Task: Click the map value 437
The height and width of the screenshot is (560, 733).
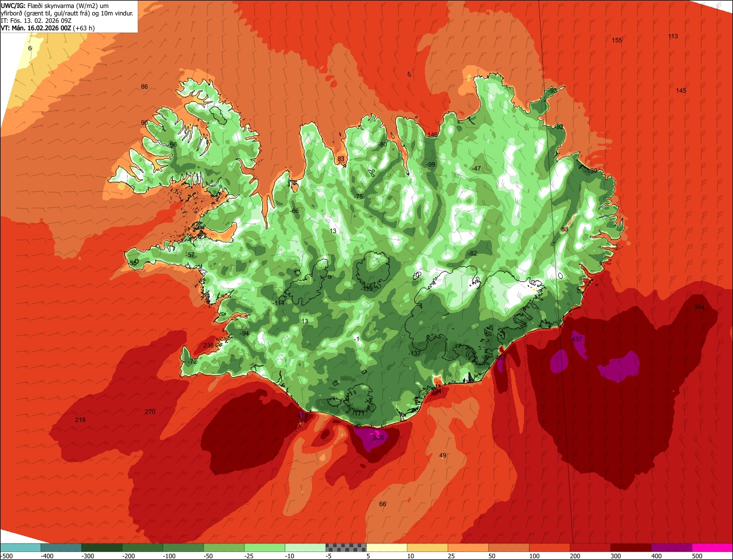Action: tap(577, 339)
